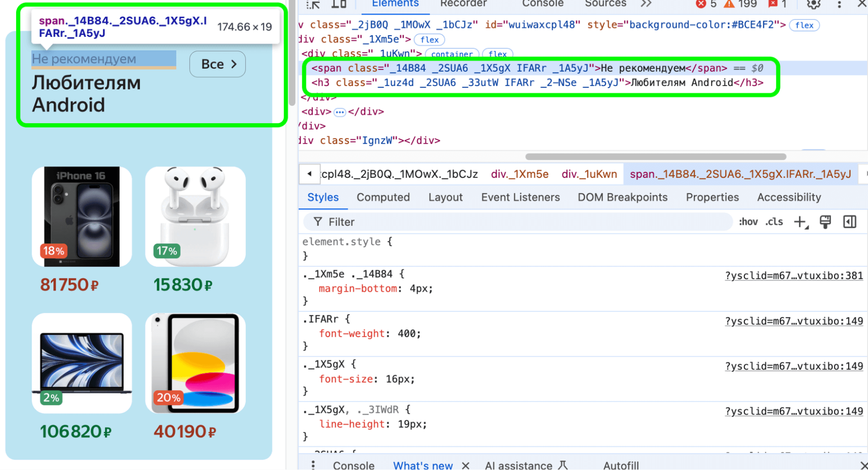This screenshot has width=868, height=470.
Task: Open the Styles pane tab
Action: pos(323,197)
